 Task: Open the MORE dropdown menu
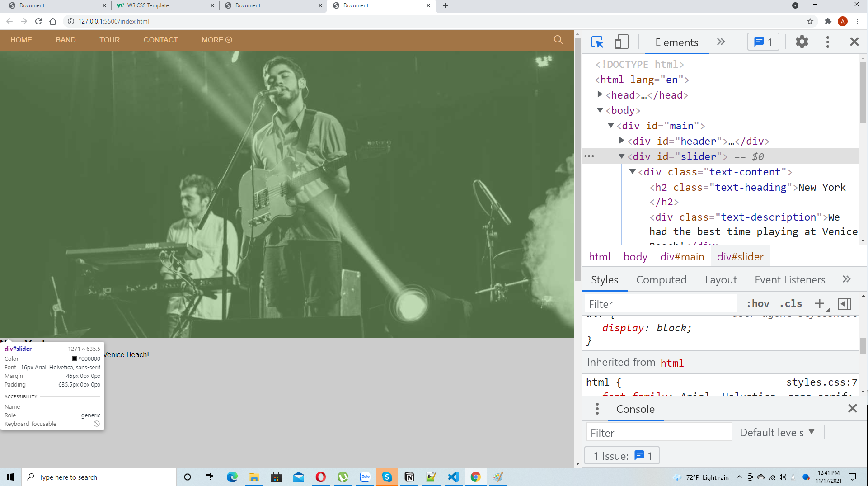tap(216, 40)
